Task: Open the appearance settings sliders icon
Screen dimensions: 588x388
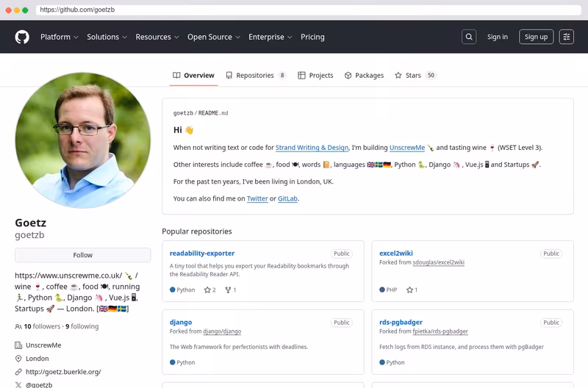Action: [566, 37]
